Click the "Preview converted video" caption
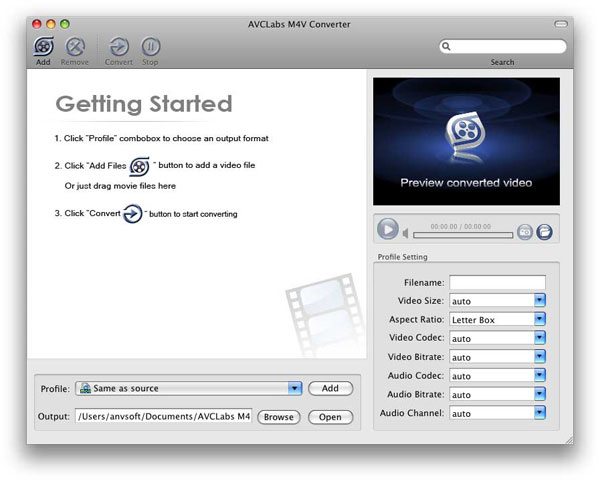Viewport: 600px width, 481px height. (466, 183)
